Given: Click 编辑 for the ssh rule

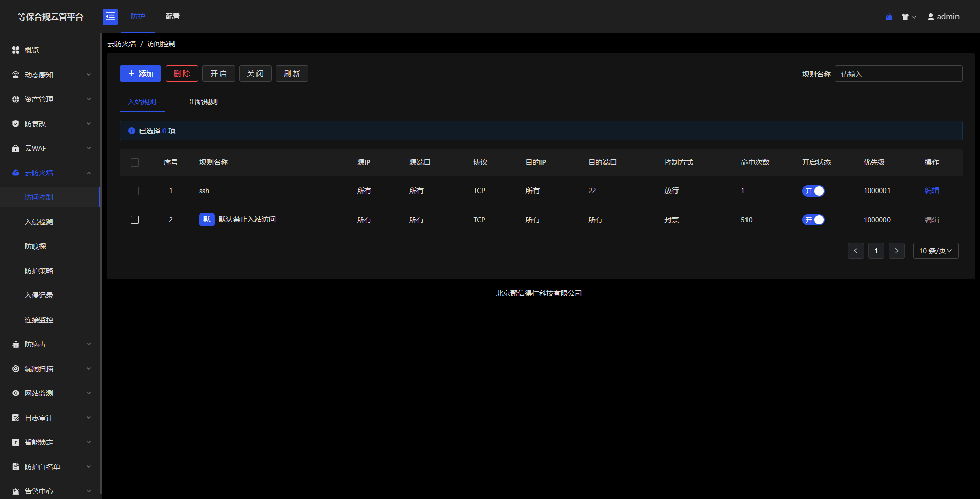Looking at the screenshot, I should (932, 191).
